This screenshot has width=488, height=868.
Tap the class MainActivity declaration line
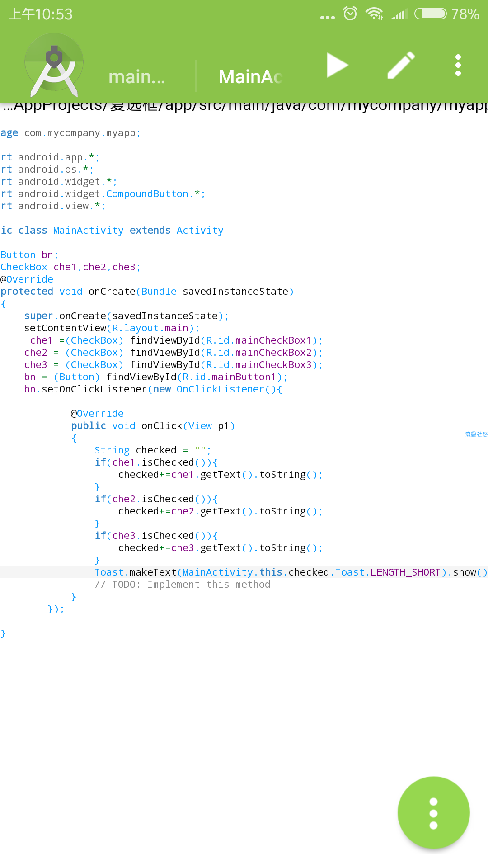click(x=112, y=230)
